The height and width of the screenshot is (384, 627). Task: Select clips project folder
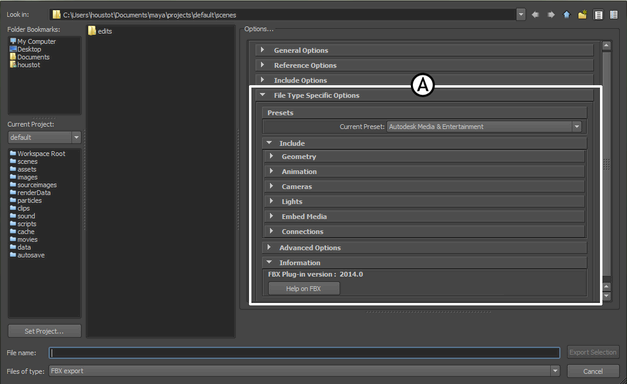[x=20, y=208]
